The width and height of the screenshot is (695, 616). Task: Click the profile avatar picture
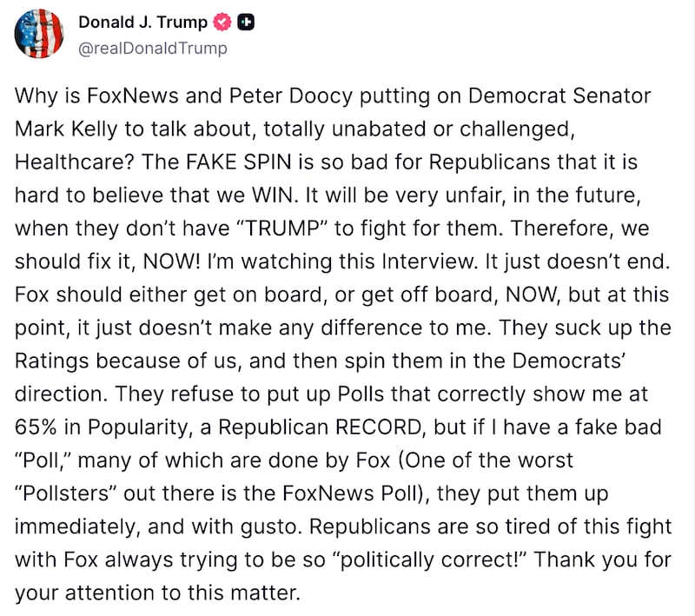39,36
